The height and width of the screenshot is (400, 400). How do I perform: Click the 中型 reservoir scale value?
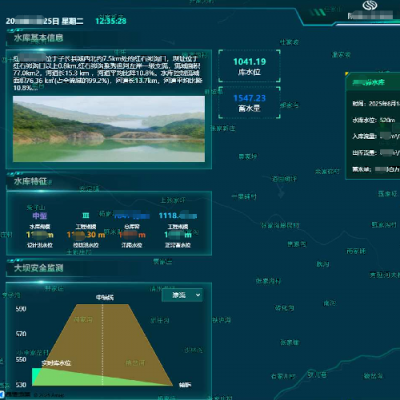click(40, 216)
